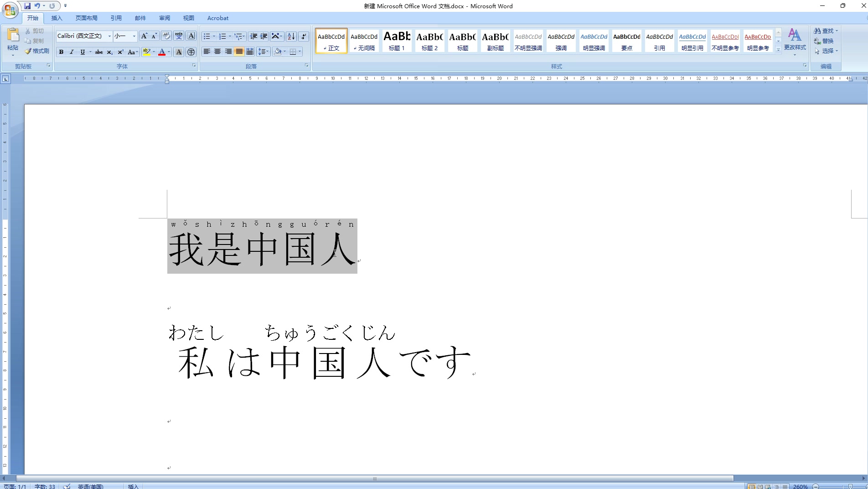Click the spelling check status icon
The width and height of the screenshot is (868, 489).
click(67, 486)
